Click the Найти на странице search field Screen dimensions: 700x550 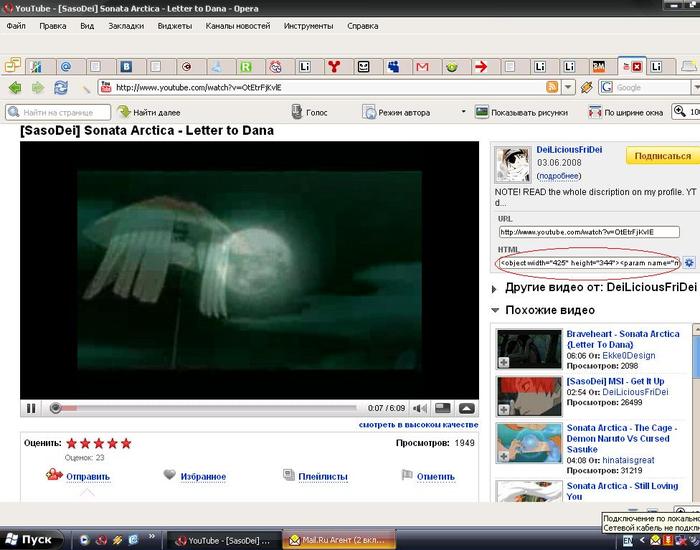click(x=58, y=112)
